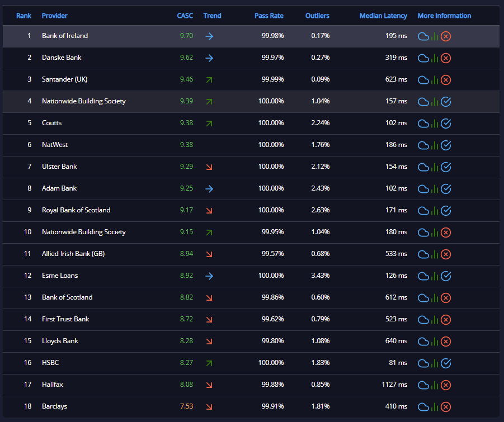
Task: Click Esme Loans outliers value 3.43%
Action: click(321, 276)
